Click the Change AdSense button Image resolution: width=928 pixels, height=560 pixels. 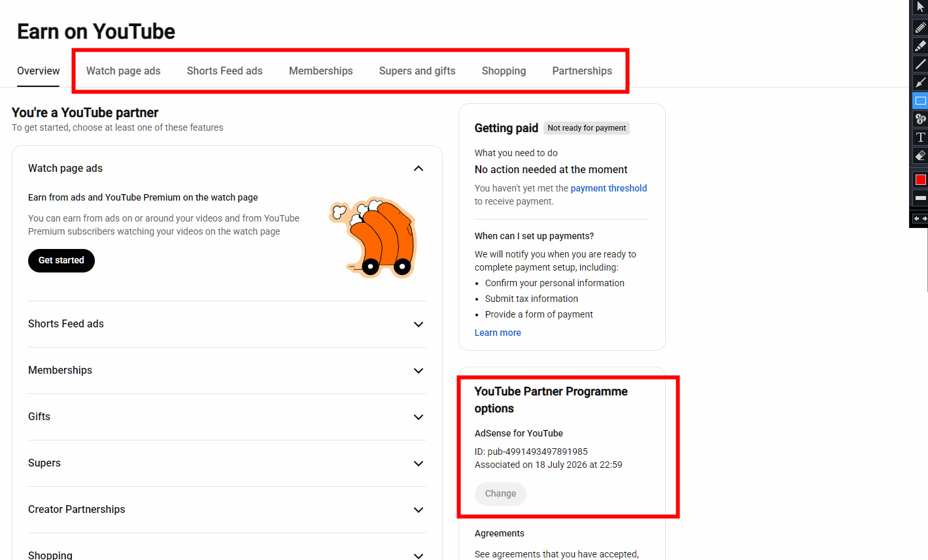tap(500, 494)
